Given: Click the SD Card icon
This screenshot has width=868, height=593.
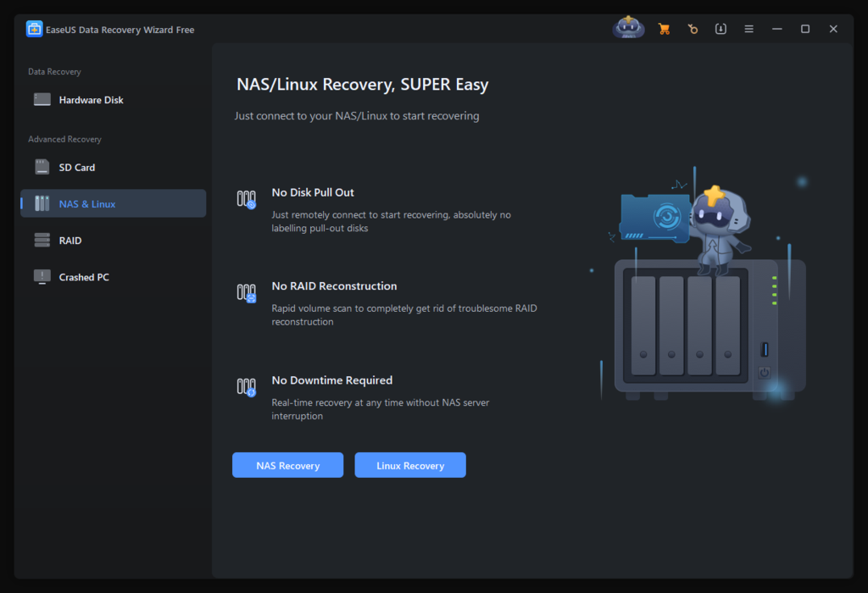Looking at the screenshot, I should click(42, 167).
